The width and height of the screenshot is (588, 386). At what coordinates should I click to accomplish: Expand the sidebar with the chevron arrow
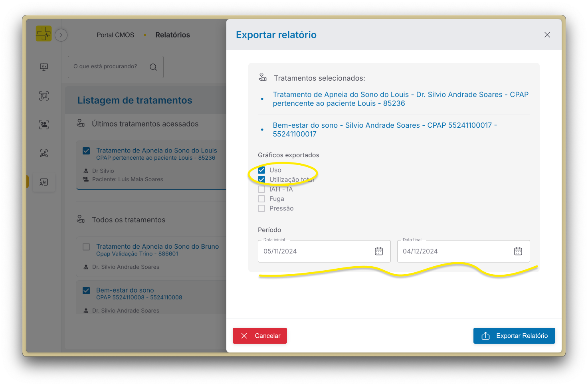coord(61,35)
